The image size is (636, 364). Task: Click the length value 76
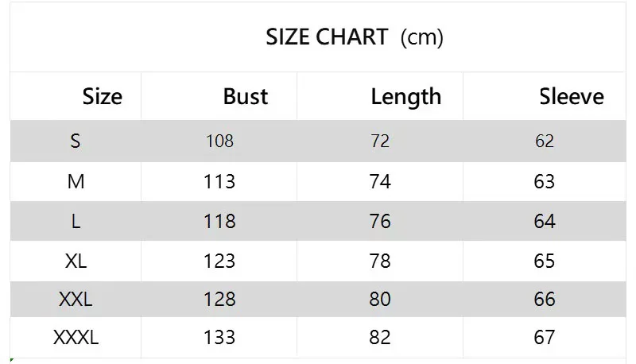click(380, 221)
